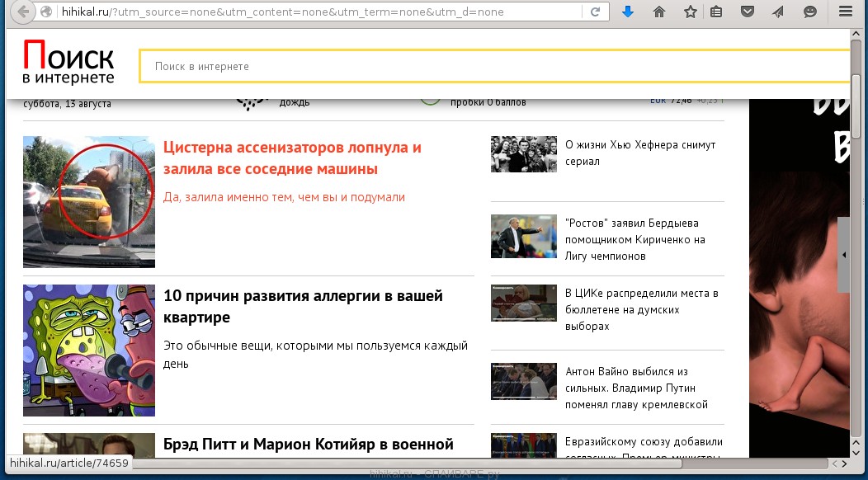This screenshot has width=868, height=480.
Task: Expand the side panel arrow handle
Action: (x=843, y=255)
